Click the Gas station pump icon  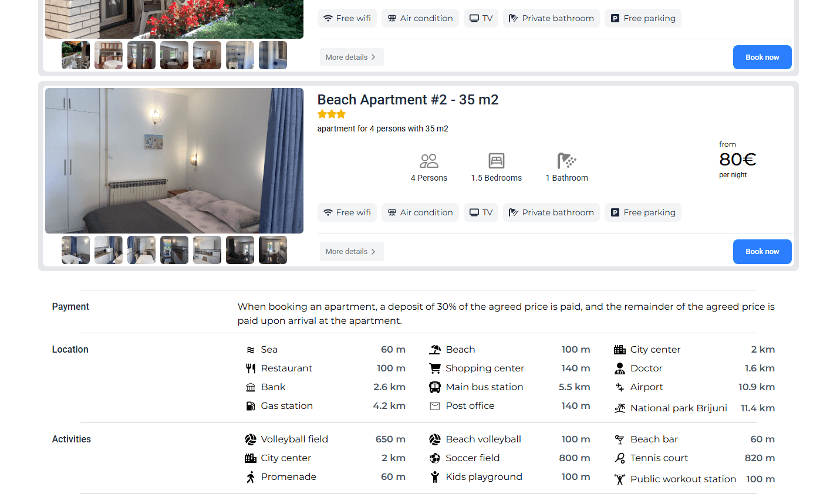[251, 406]
